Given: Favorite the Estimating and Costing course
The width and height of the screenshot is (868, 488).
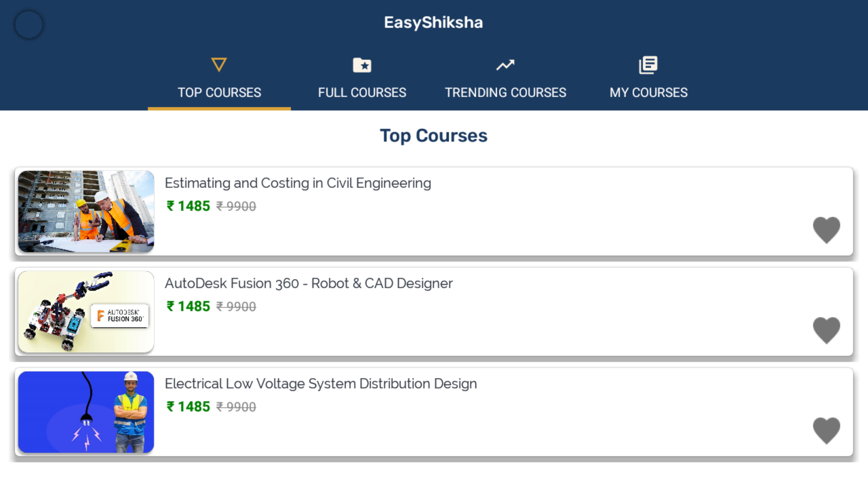Looking at the screenshot, I should (827, 230).
